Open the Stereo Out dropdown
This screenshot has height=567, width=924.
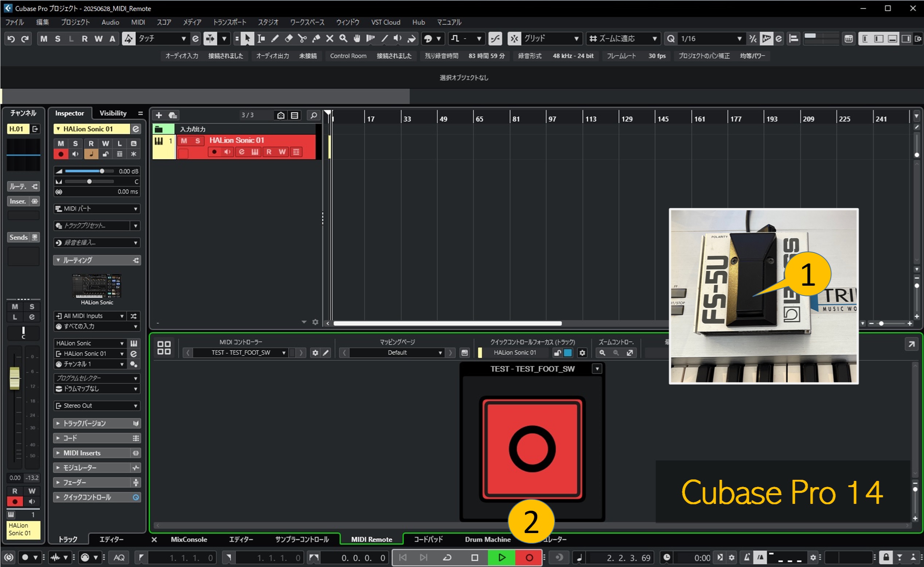(97, 406)
